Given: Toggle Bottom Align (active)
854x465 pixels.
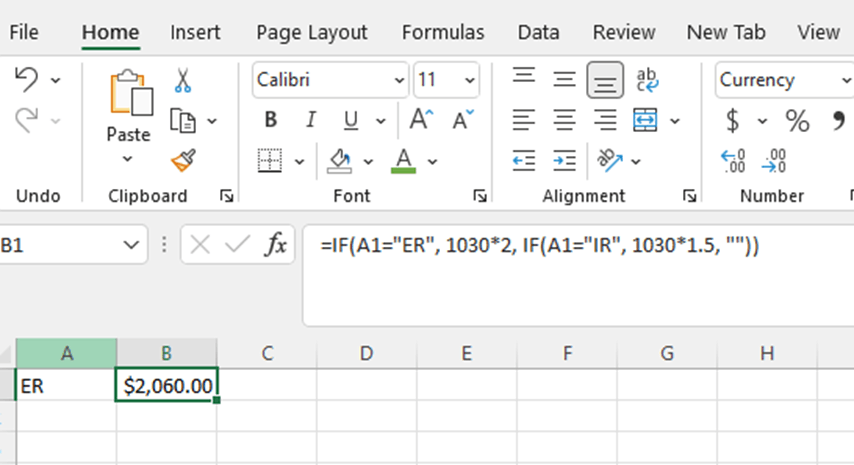Looking at the screenshot, I should click(x=605, y=80).
